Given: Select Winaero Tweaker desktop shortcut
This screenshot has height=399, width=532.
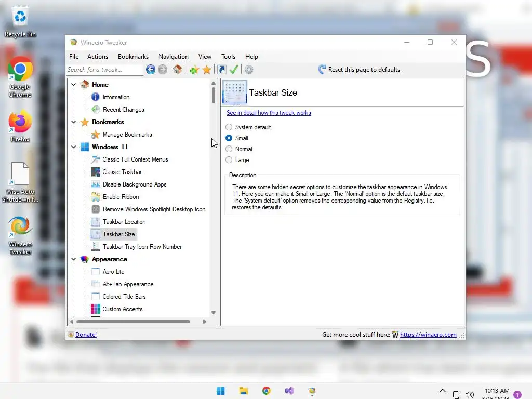Looking at the screenshot, I should 20,235.
